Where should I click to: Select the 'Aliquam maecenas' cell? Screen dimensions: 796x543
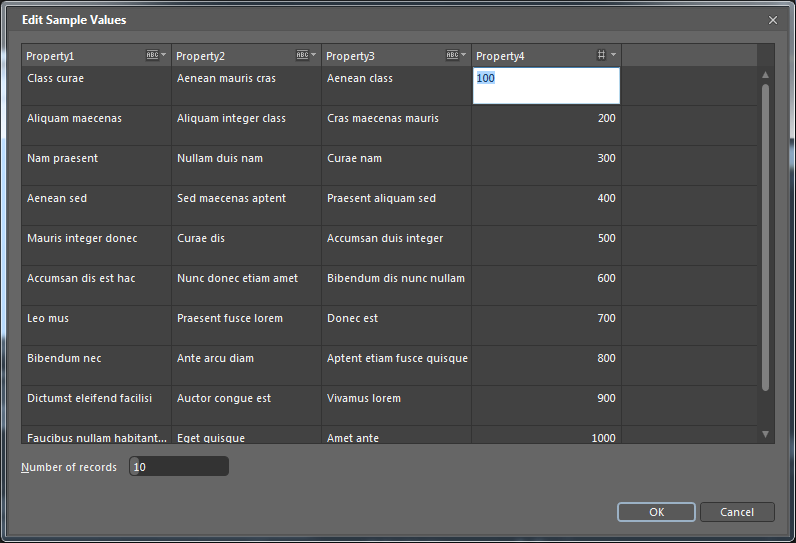96,126
